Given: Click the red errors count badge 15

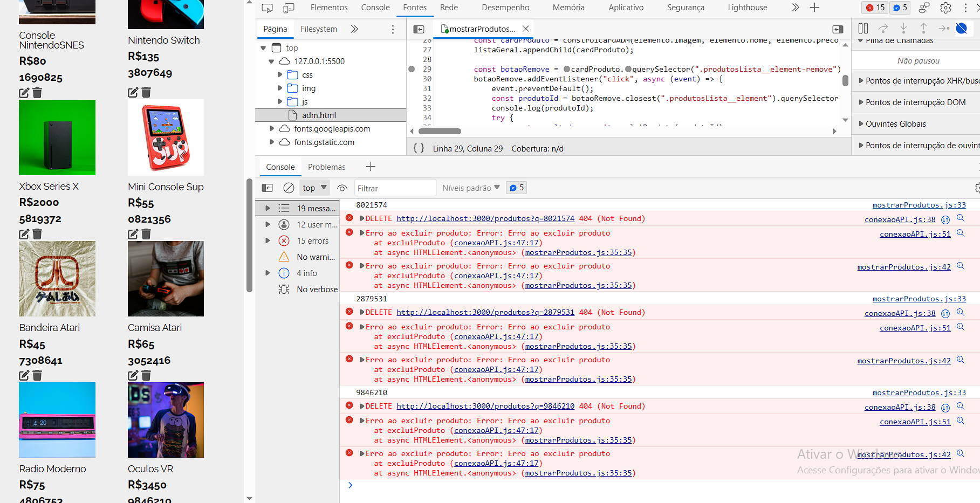Looking at the screenshot, I should click(875, 8).
